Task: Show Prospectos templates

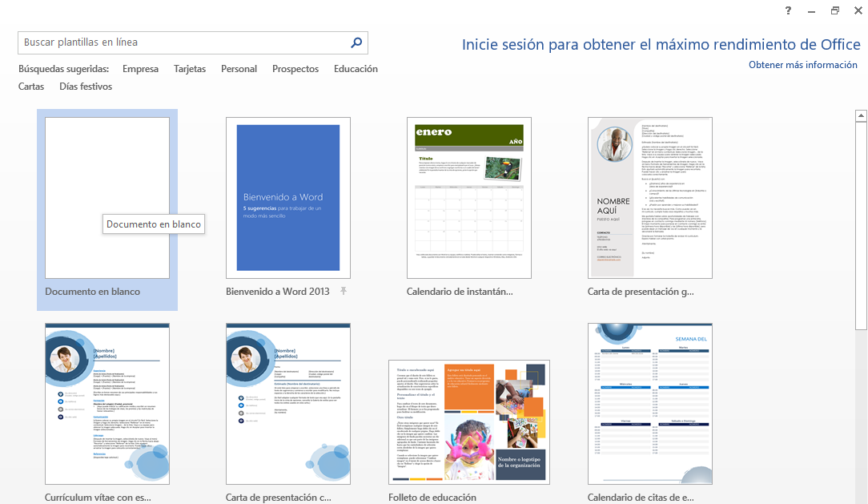Action: [x=295, y=69]
